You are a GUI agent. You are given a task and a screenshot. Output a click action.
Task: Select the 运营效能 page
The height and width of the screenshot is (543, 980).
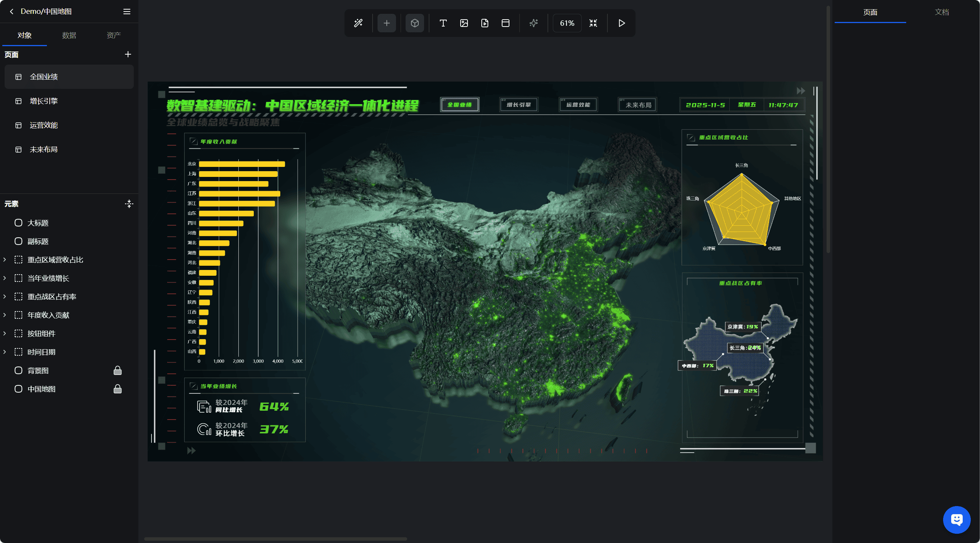pos(44,125)
